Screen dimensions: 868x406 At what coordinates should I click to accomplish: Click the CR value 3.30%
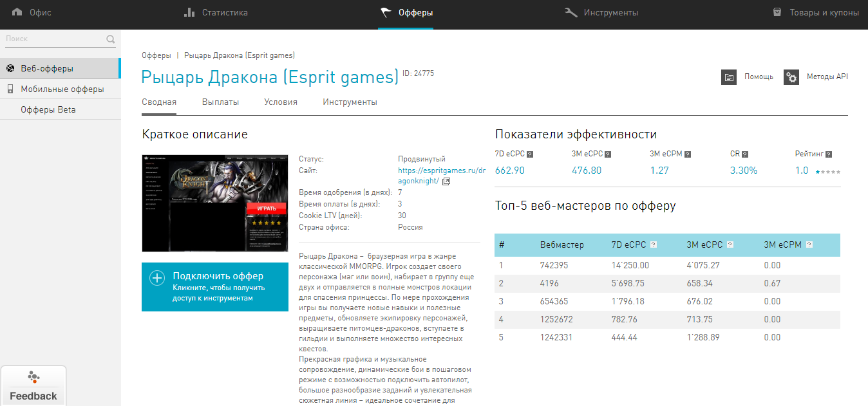pos(744,171)
